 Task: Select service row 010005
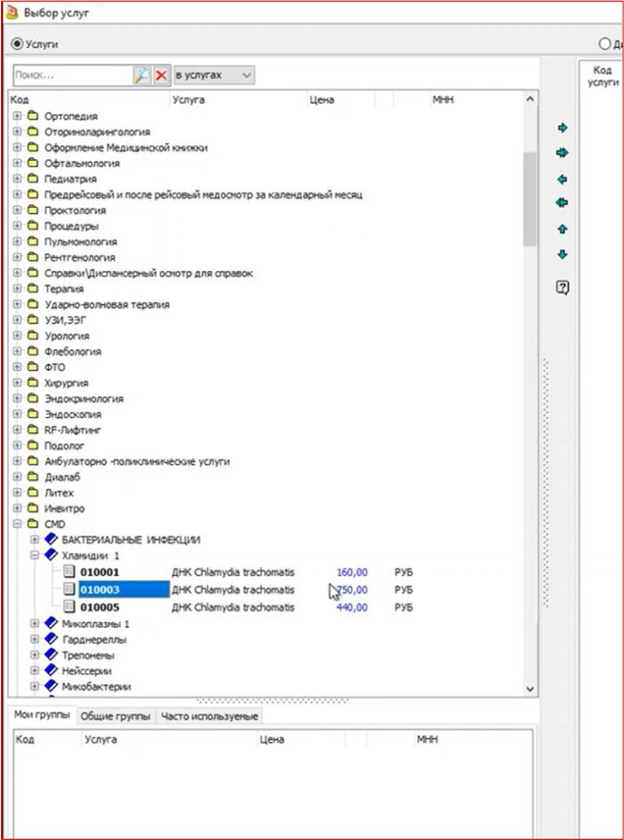pos(100,607)
